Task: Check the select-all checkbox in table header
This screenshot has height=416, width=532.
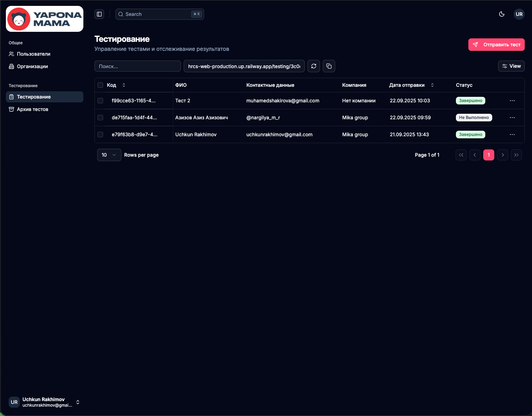Action: [x=100, y=85]
